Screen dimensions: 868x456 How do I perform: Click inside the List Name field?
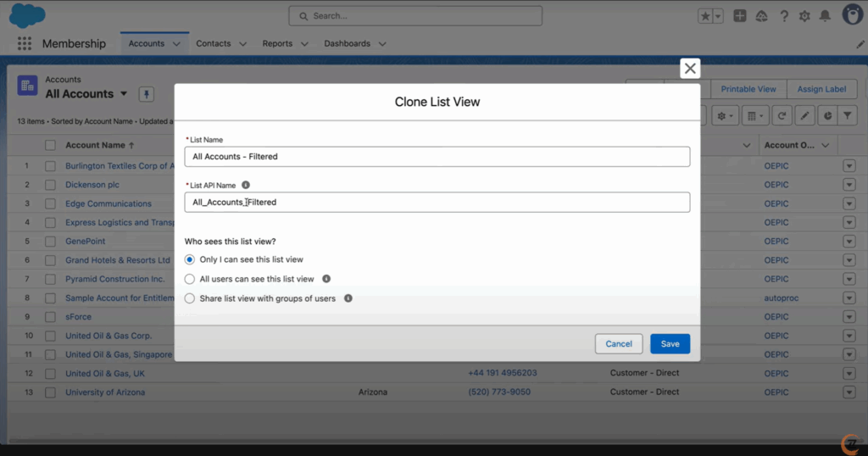(437, 157)
